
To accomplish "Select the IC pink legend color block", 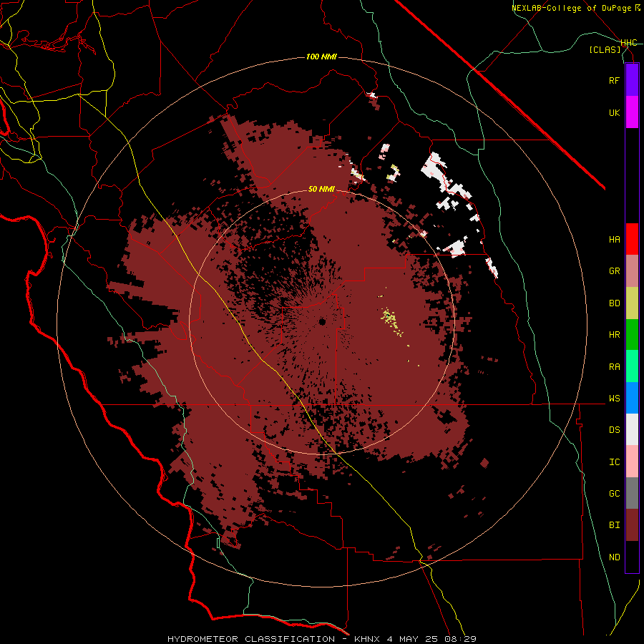I will (x=632, y=462).
